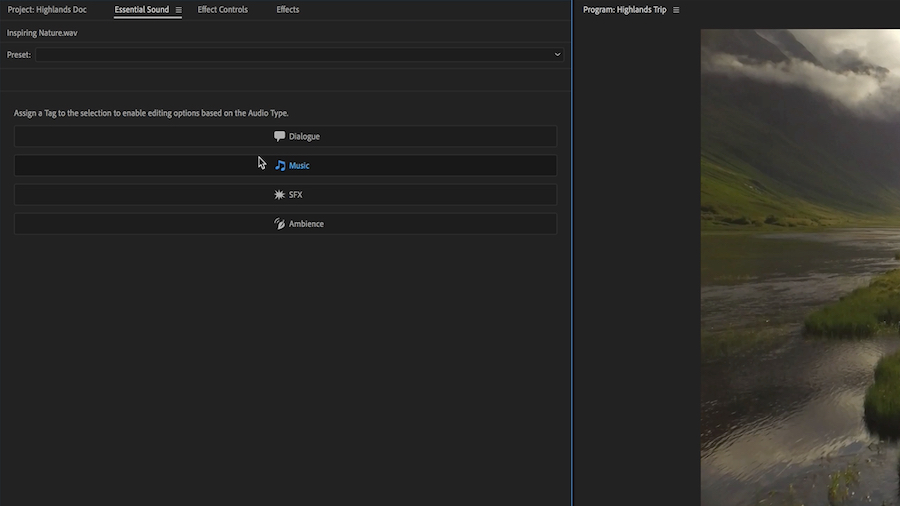Click the divider between sound and program panels
900x506 pixels.
coord(572,260)
